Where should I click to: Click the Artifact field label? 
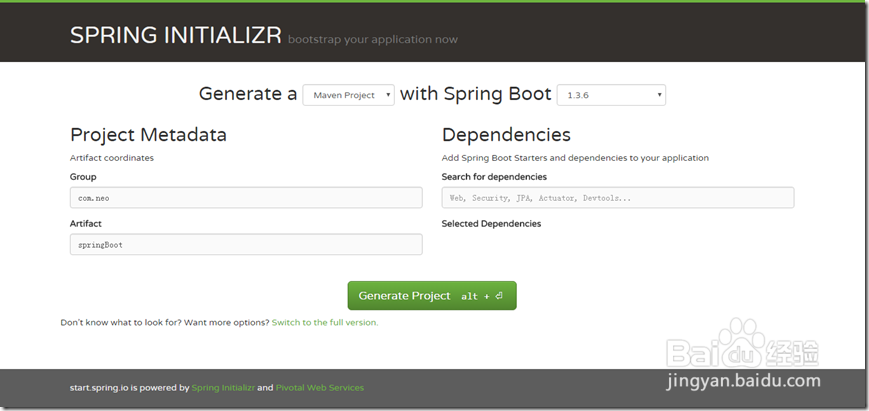pos(85,224)
